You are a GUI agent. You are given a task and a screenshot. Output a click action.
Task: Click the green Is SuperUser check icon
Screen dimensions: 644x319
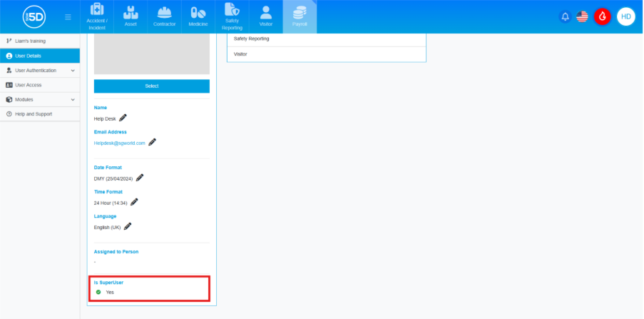(98, 292)
